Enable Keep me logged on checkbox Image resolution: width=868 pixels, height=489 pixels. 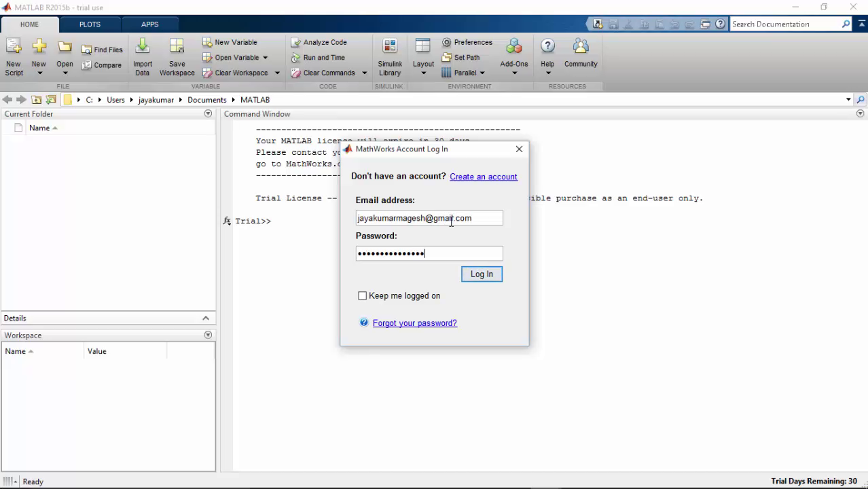(x=362, y=295)
